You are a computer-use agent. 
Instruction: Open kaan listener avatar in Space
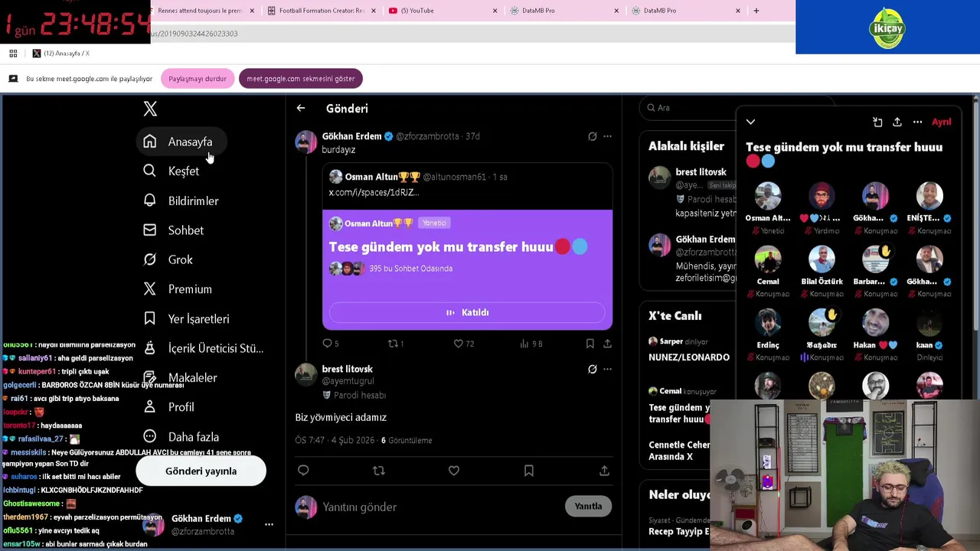pyautogui.click(x=929, y=324)
